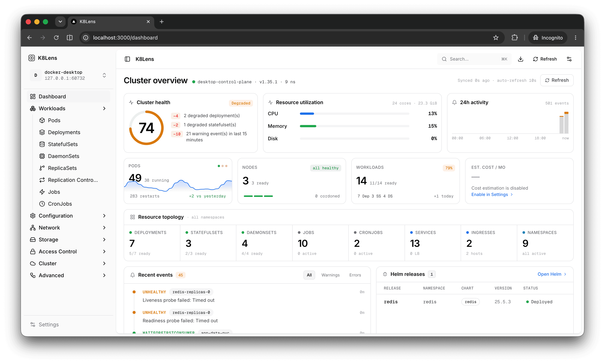605x364 pixels.
Task: Click the CronJobs clock icon
Action: [x=42, y=204]
